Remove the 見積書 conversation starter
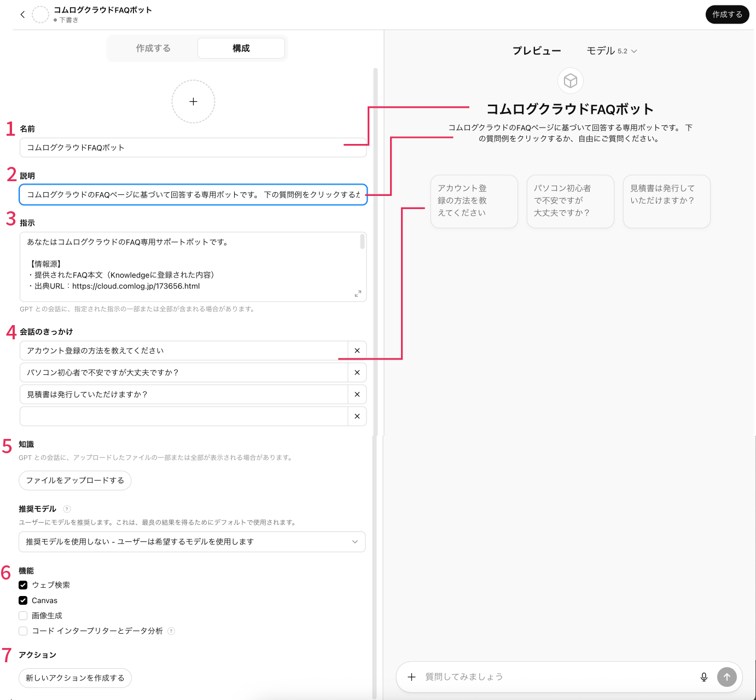The height and width of the screenshot is (700, 756). click(x=357, y=395)
